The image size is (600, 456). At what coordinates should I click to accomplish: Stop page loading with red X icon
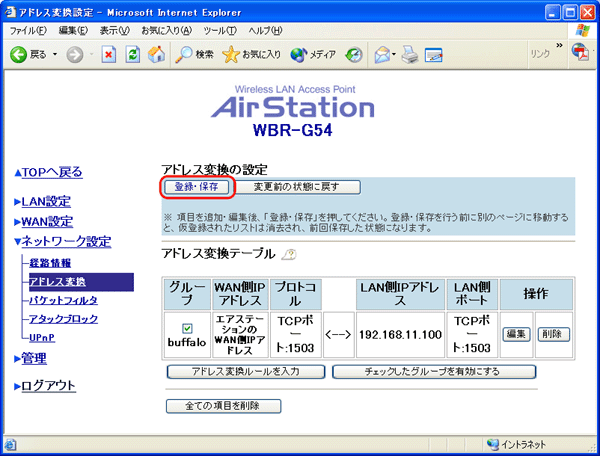pos(109,55)
